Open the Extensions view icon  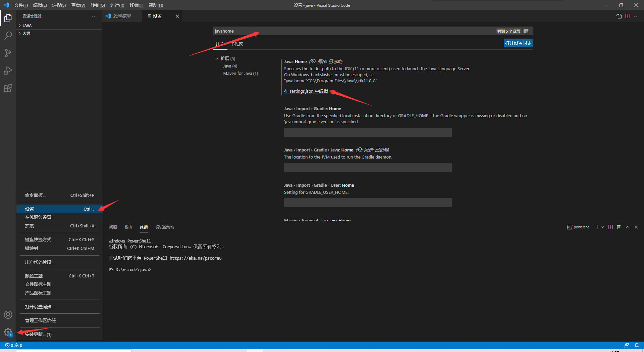tap(8, 88)
